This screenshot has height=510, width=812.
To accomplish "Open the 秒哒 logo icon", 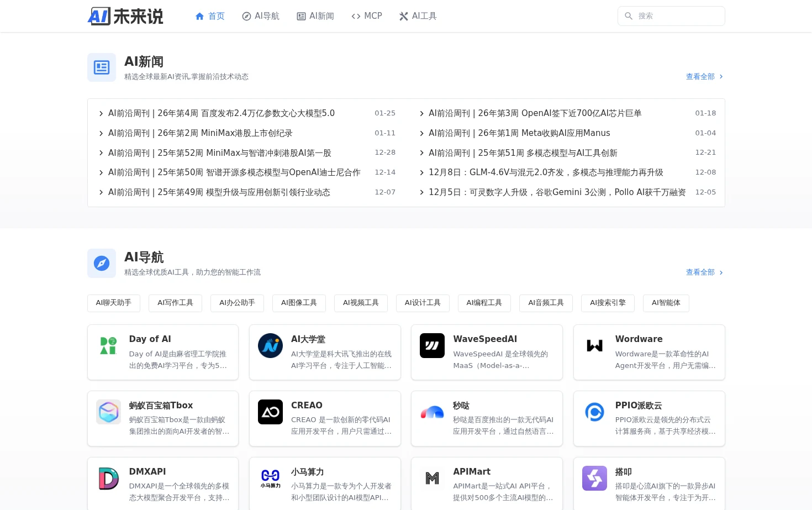I will [x=433, y=412].
